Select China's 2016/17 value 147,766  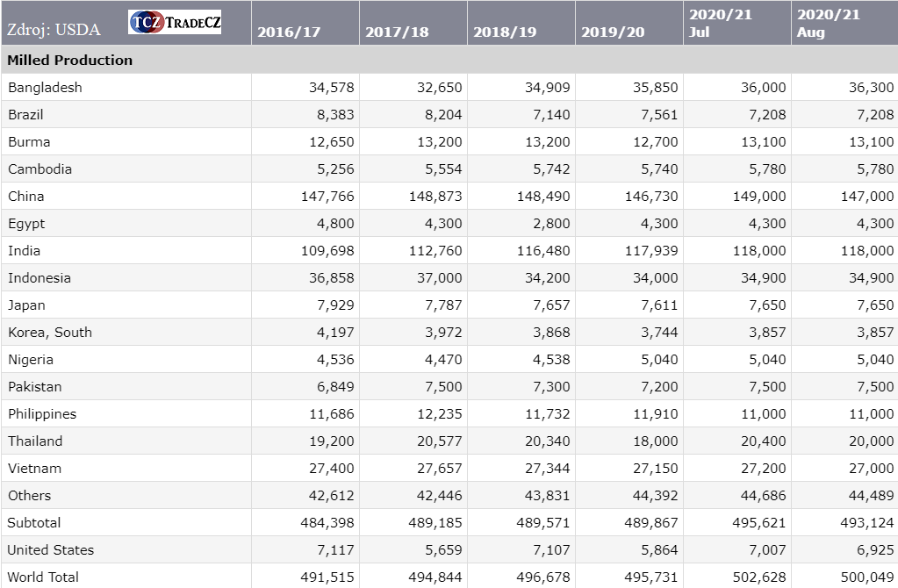(327, 197)
